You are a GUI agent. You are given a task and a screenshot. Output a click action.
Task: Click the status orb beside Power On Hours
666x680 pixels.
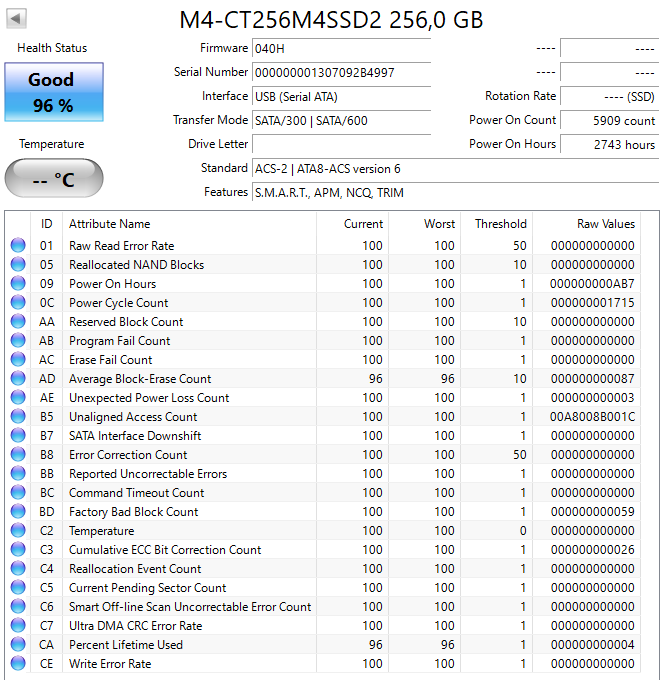pos(17,284)
